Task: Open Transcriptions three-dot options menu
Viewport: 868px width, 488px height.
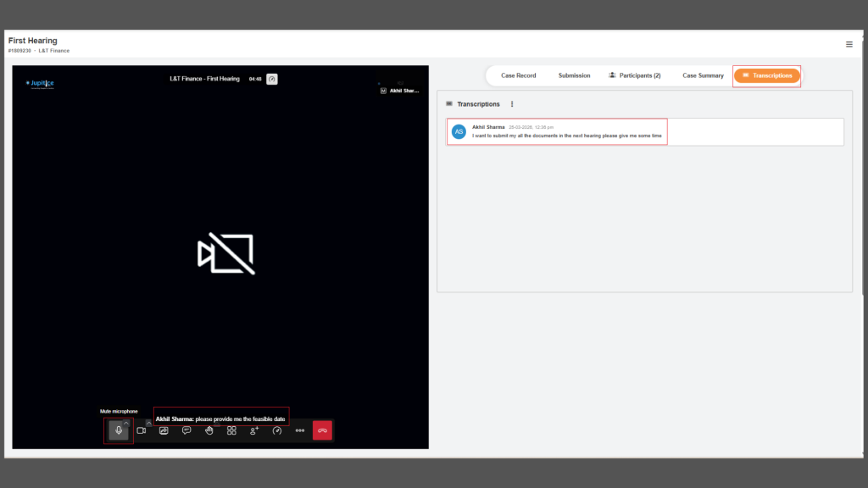Action: coord(512,104)
